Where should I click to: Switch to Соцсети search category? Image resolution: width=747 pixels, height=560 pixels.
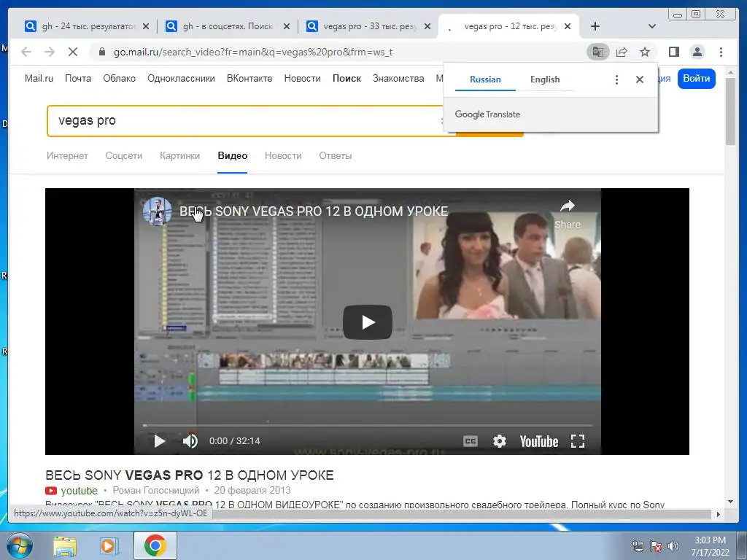click(124, 156)
